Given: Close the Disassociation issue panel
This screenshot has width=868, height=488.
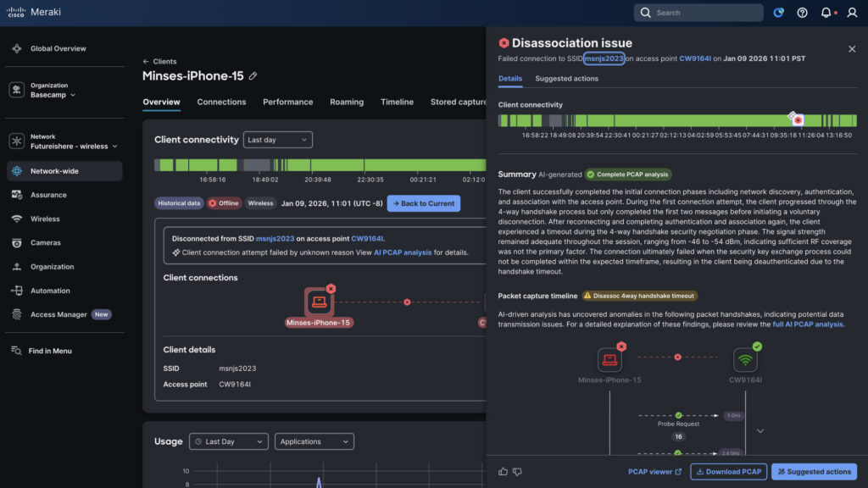Looking at the screenshot, I should coord(852,49).
